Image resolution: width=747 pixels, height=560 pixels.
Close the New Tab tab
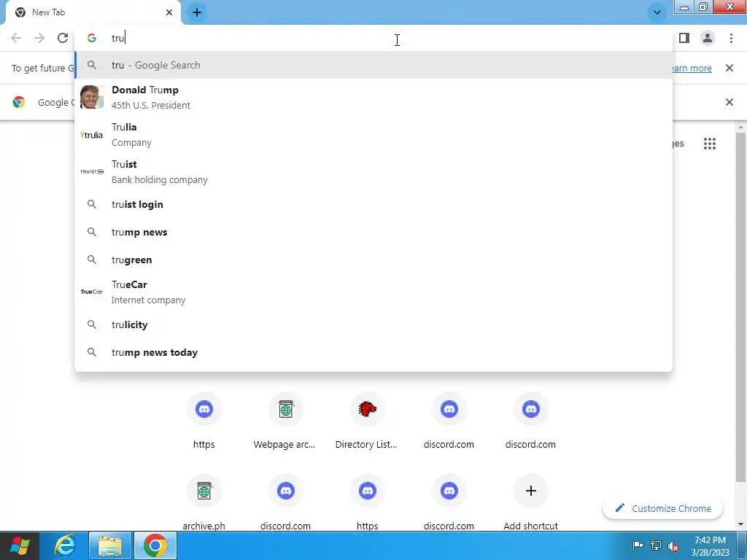click(x=169, y=12)
